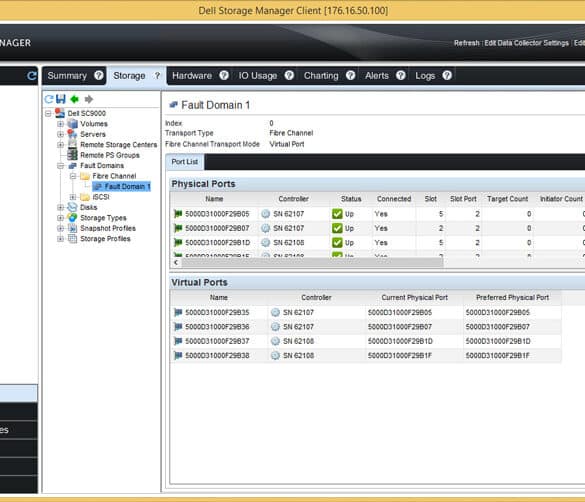This screenshot has height=502, width=585.
Task: Sort physical ports by Name column
Action: [215, 199]
